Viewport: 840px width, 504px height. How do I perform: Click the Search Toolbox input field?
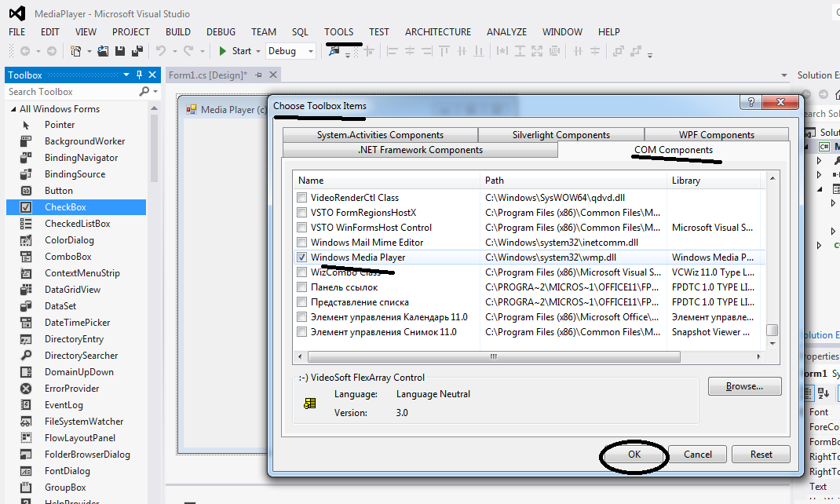pos(72,92)
